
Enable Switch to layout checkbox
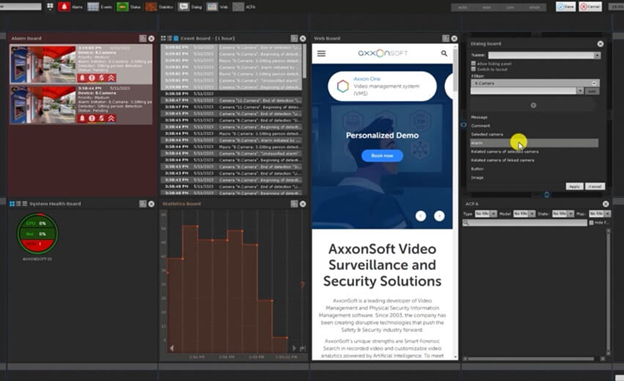tap(473, 69)
